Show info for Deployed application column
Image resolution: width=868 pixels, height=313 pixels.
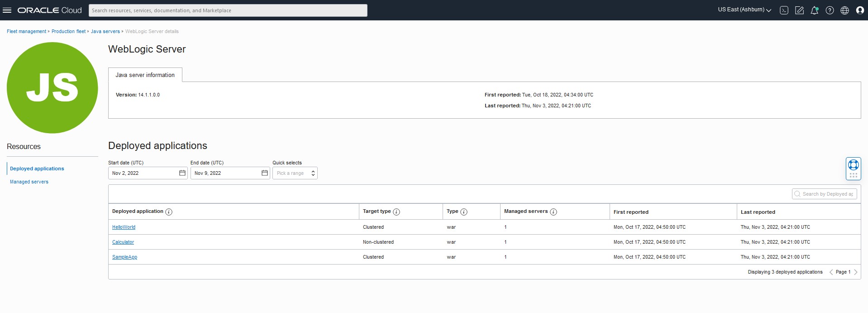pos(169,212)
